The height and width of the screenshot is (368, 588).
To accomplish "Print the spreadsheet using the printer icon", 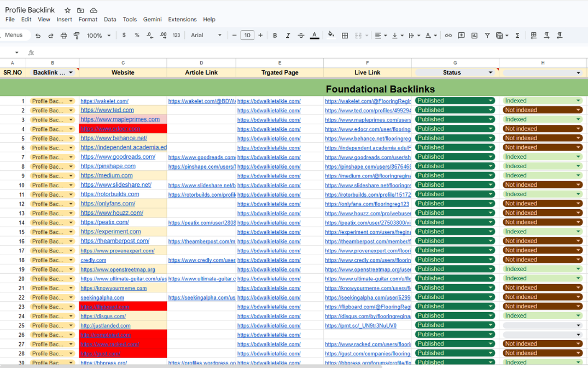I will [63, 36].
